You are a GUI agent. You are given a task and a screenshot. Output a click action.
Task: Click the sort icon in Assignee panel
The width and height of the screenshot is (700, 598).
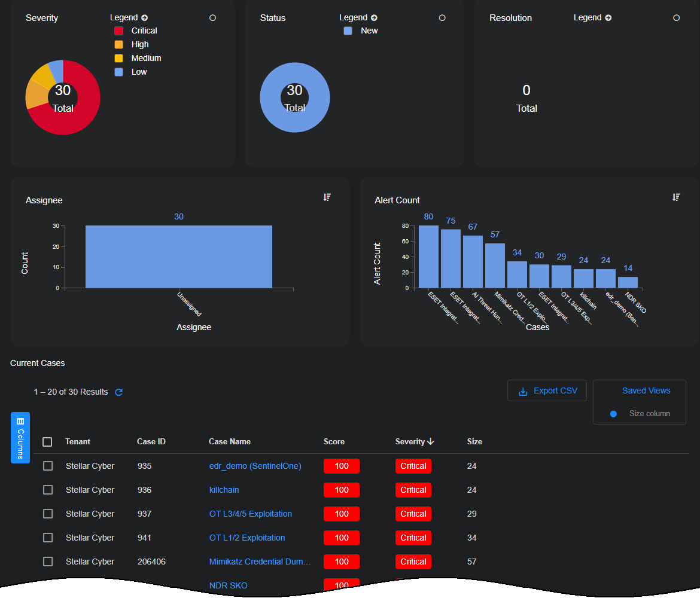pyautogui.click(x=327, y=197)
